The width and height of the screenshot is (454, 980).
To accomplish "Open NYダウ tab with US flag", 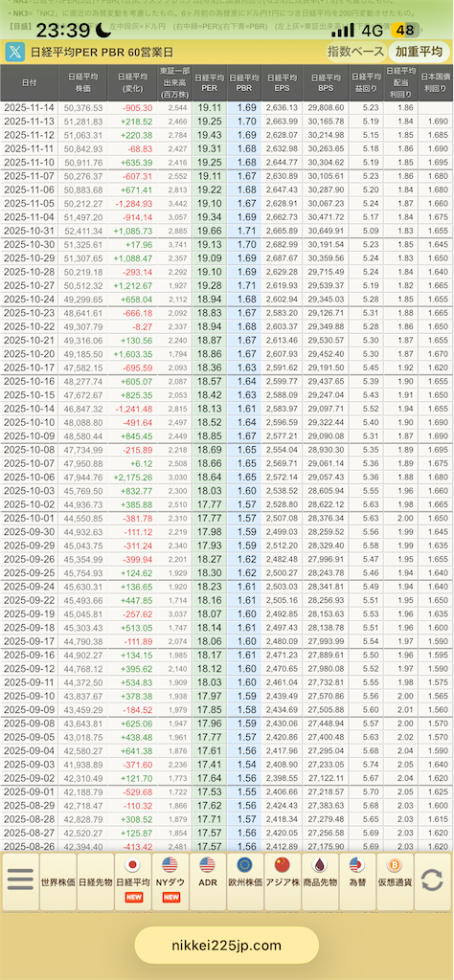I will click(170, 881).
